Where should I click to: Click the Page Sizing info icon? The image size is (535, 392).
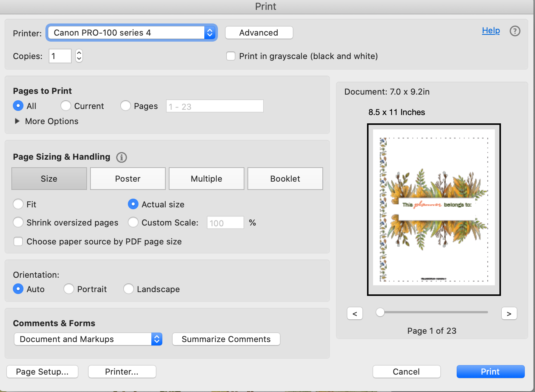121,157
